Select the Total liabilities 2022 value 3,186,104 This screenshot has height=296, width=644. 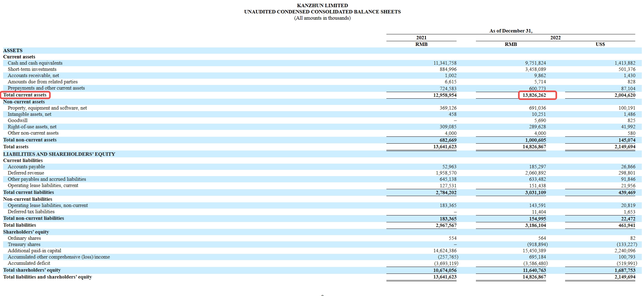click(x=535, y=225)
